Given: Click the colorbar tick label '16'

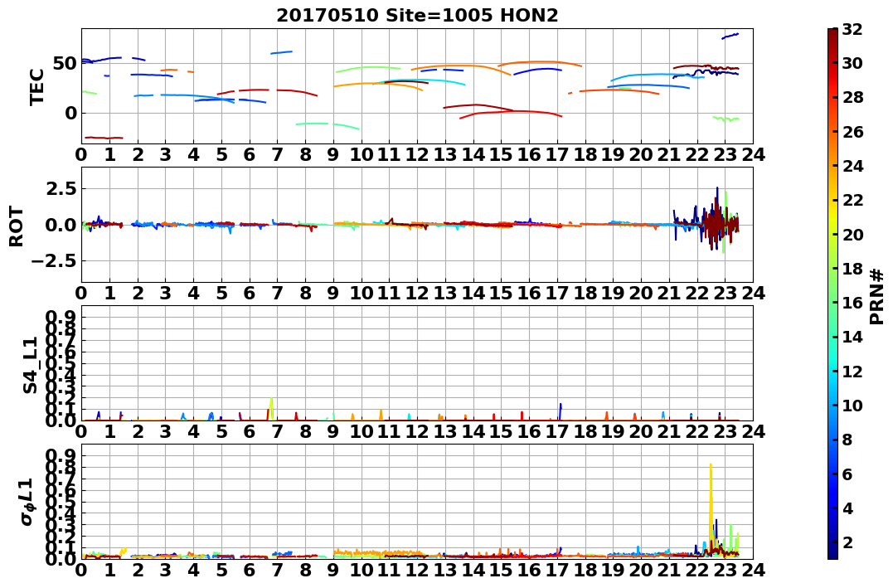Looking at the screenshot, I should pos(852,303).
